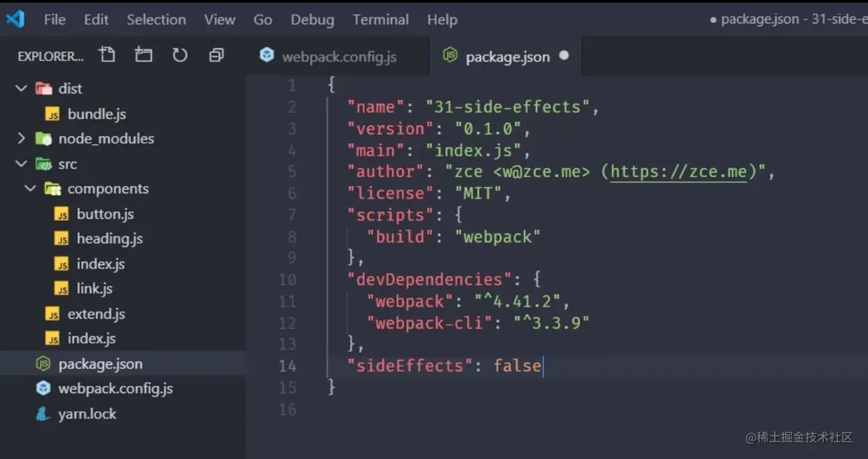Viewport: 868px width, 459px height.
Task: Open the Edit menu
Action: point(96,19)
